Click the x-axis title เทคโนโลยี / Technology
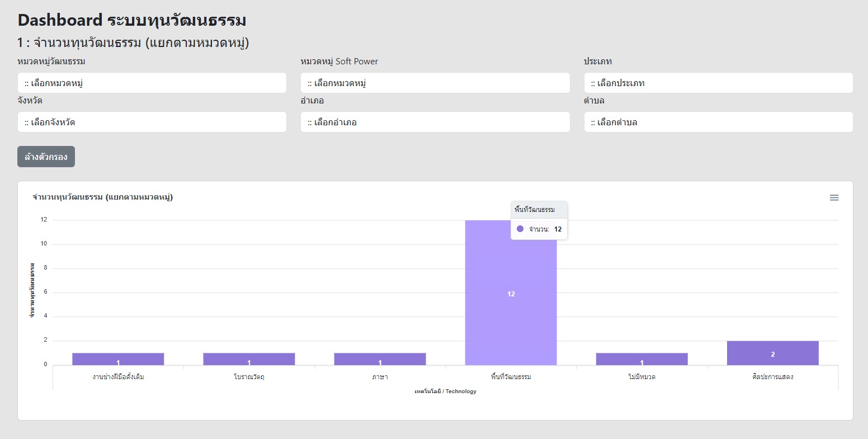Viewport: 868px width, 439px height. (445, 391)
